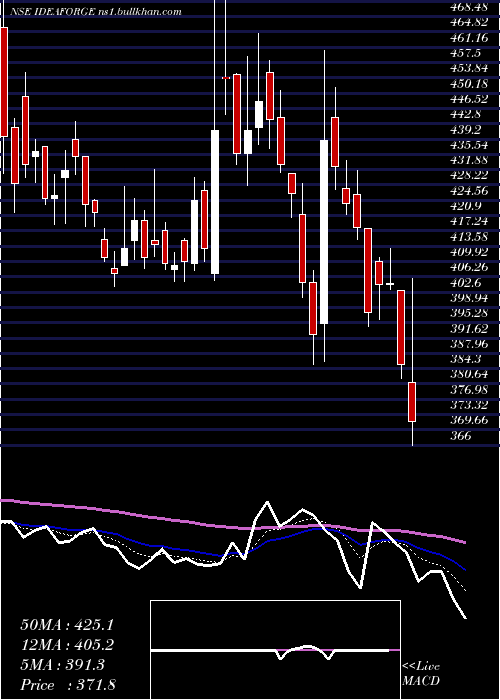Click the 12MA : 405.2 readout

67,645
